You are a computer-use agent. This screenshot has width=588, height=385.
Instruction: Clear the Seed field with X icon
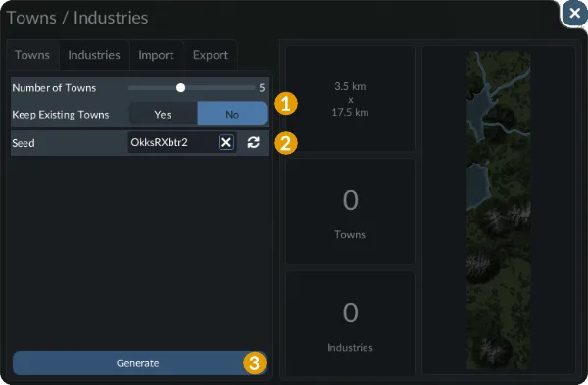tap(226, 142)
